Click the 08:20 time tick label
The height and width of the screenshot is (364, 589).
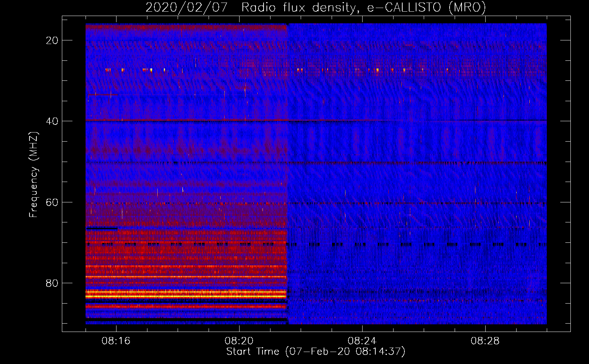point(239,341)
